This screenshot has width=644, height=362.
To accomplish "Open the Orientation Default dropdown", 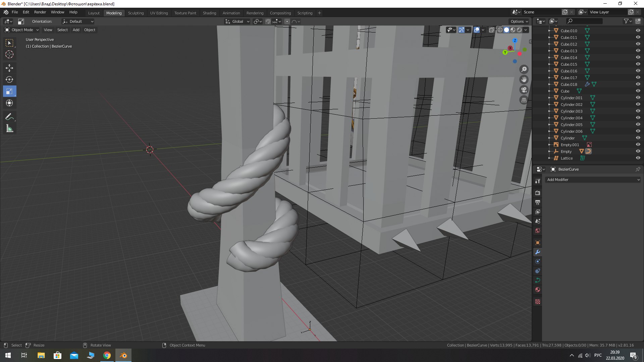I will tap(78, 21).
